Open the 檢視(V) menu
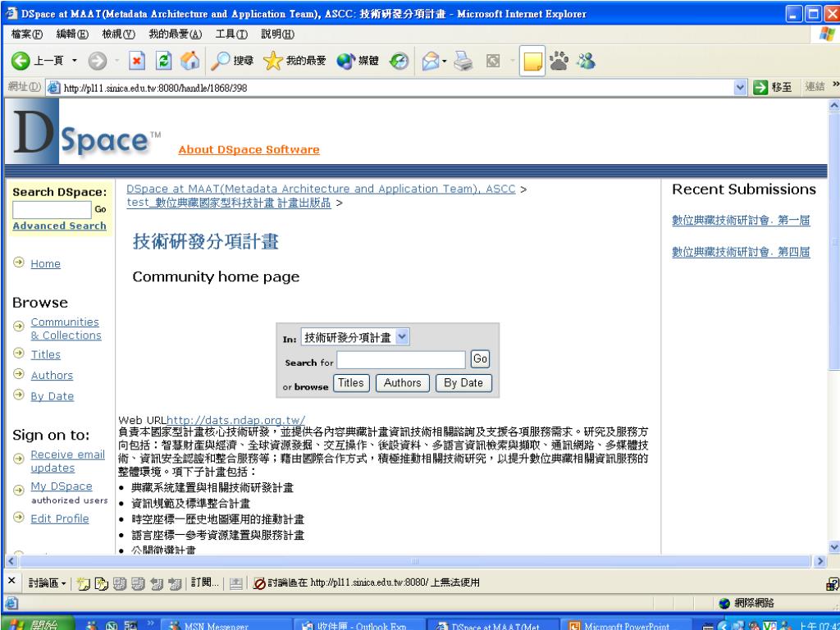840x630 pixels. pos(118,34)
